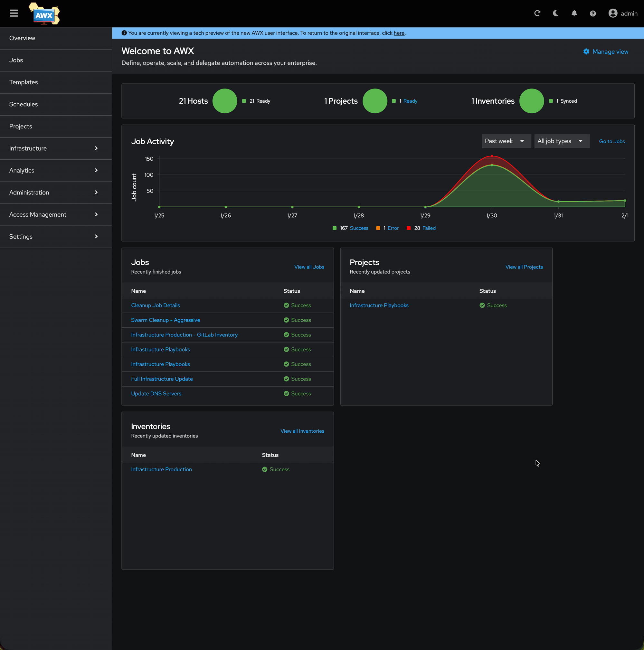Viewport: 644px width, 650px height.
Task: Open the All job types dropdown
Action: [561, 141]
